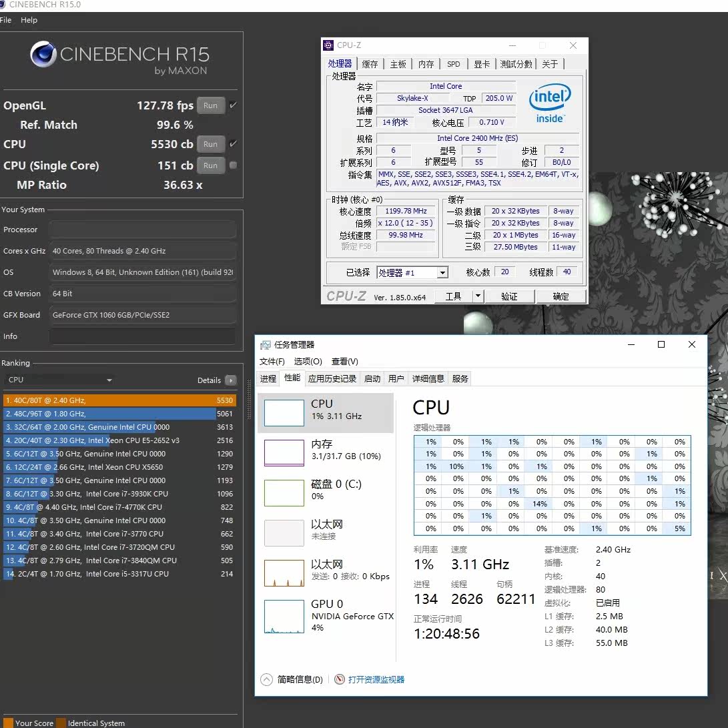Switch to Task Manager 服务 tab
Screen dimensions: 728x728
(x=460, y=379)
